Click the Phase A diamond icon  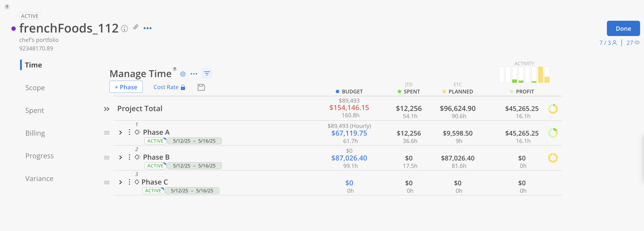tap(138, 132)
